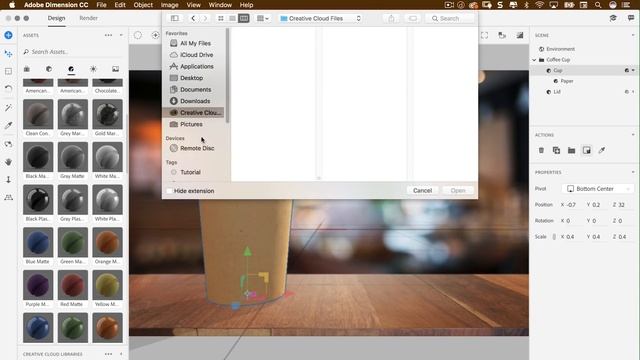Enable the Hide extension checkbox
Screen dimensions: 640x360
click(169, 191)
